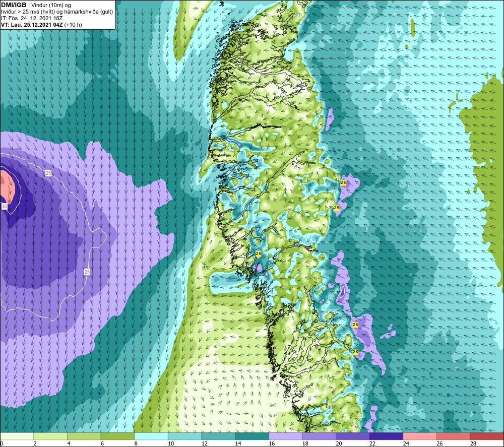Click the legend scale number '18'
Viewport: 504px width, 447px height.
point(305,443)
